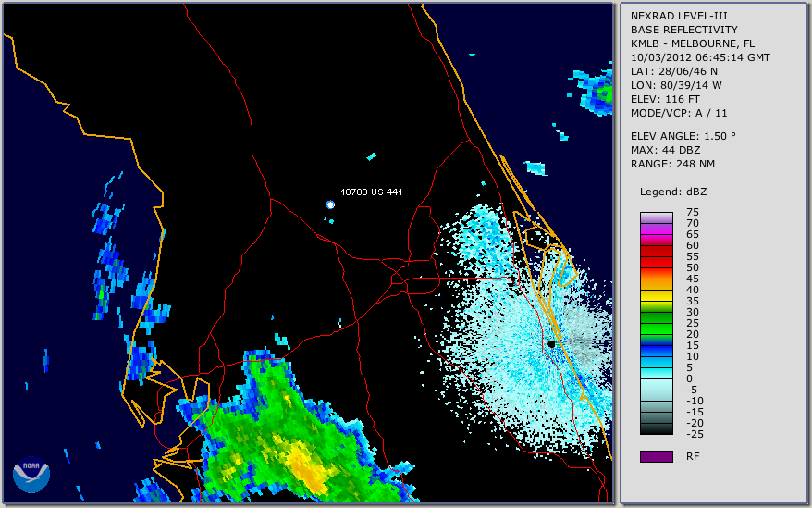Click 'MODE/VCP: A / 11' text
The height and width of the screenshot is (508, 812).
pos(679,113)
